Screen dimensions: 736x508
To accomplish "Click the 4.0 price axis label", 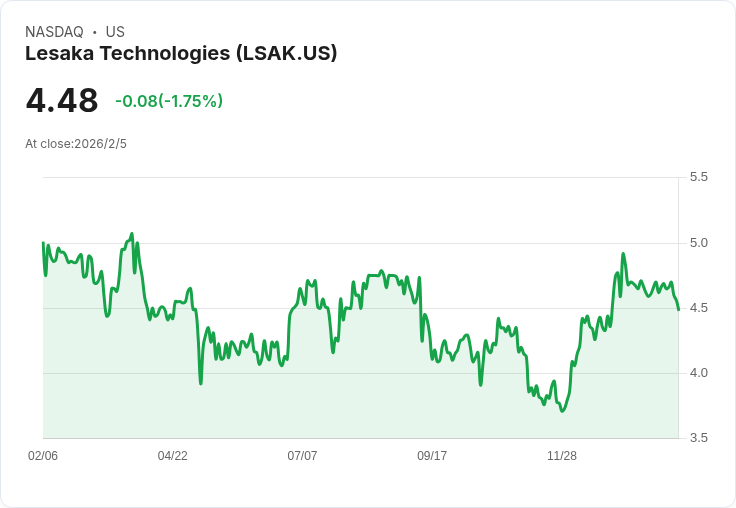I will pyautogui.click(x=698, y=373).
